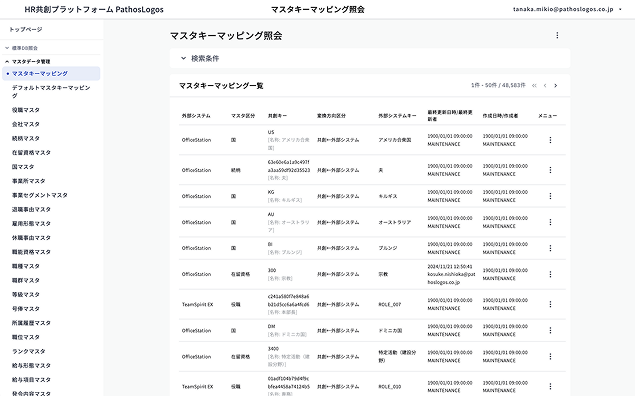Open row menu for 宗教 row
The height and width of the screenshot is (396, 635).
pyautogui.click(x=550, y=274)
